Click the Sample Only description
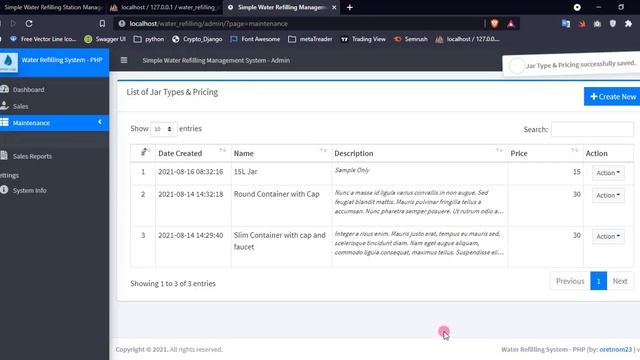Viewport: 640px width, 360px height. (x=352, y=170)
